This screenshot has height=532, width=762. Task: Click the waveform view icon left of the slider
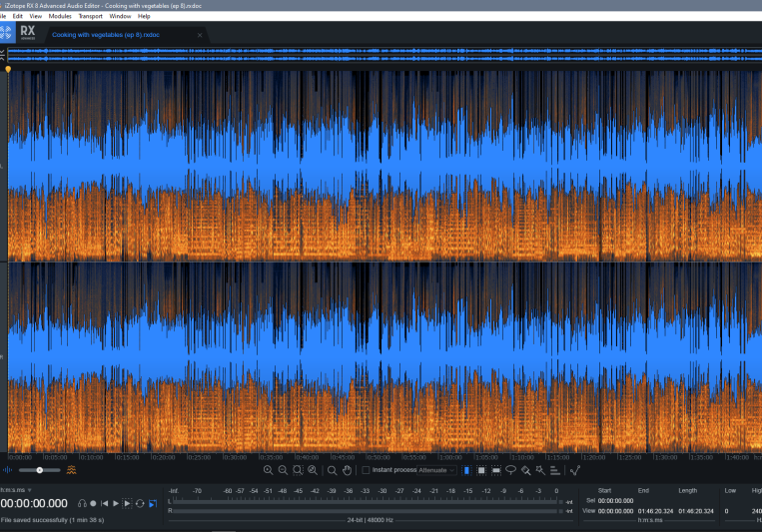click(x=7, y=470)
